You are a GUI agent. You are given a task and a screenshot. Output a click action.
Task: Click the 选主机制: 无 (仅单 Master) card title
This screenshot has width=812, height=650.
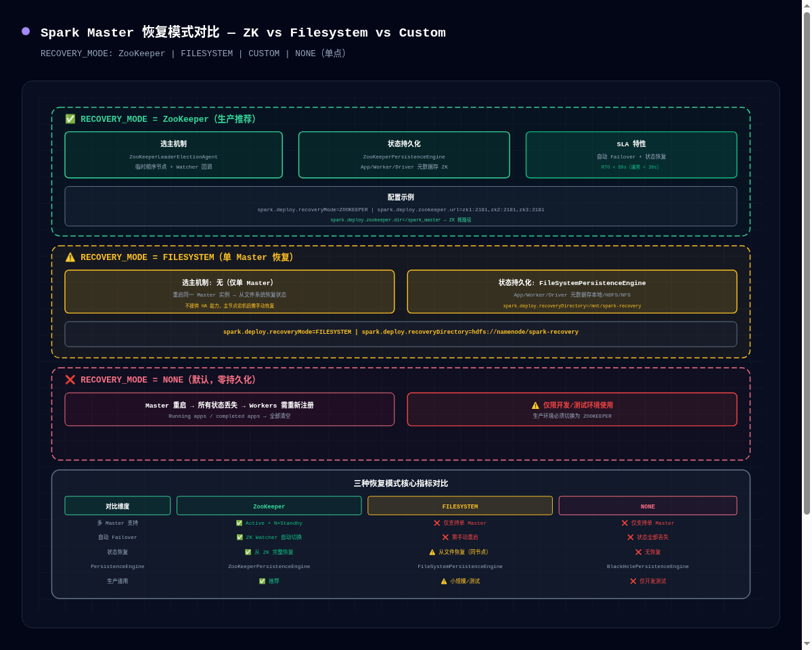[x=228, y=283]
